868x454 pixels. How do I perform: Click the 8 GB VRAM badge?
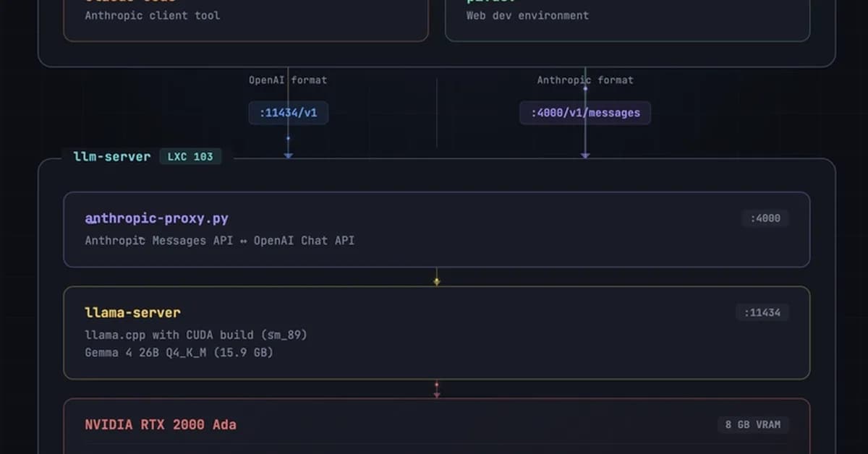(x=753, y=424)
